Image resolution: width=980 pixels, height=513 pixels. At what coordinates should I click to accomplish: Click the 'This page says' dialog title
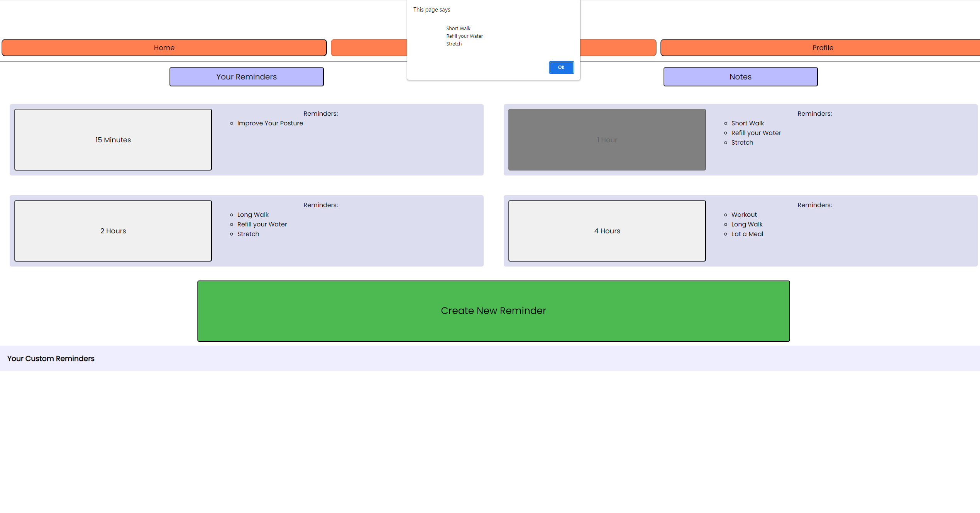click(432, 10)
